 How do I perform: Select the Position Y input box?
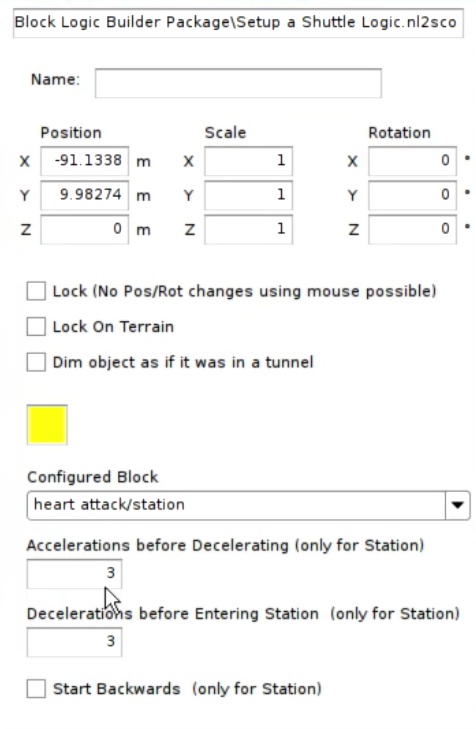85,195
